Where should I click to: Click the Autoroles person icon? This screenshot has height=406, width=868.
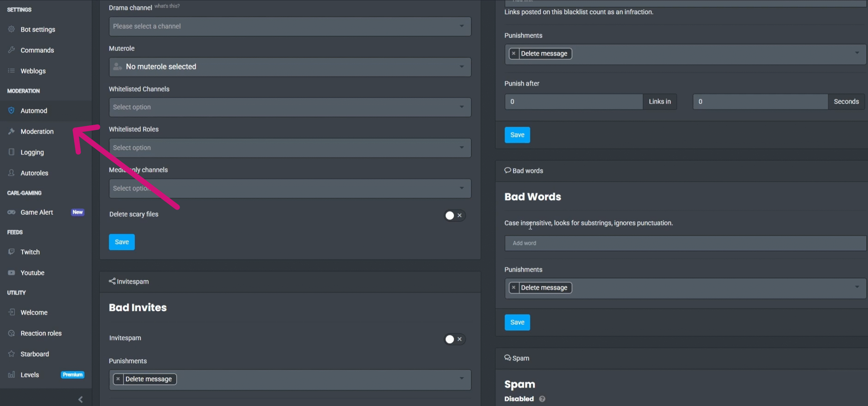tap(11, 172)
